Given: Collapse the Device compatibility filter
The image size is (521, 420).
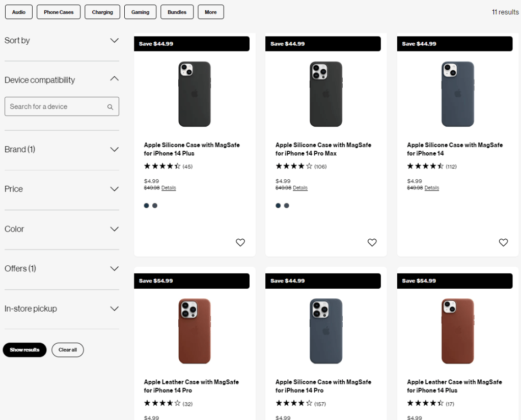Looking at the screenshot, I should point(114,79).
